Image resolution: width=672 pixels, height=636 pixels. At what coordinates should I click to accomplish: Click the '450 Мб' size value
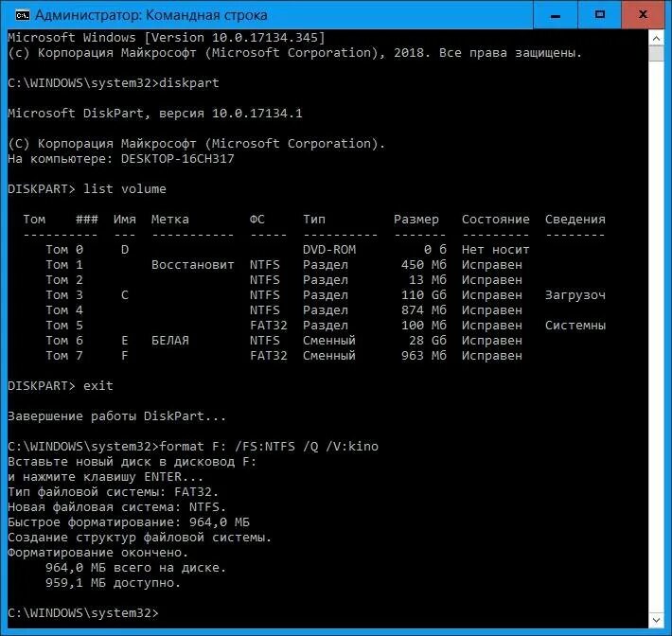(423, 265)
